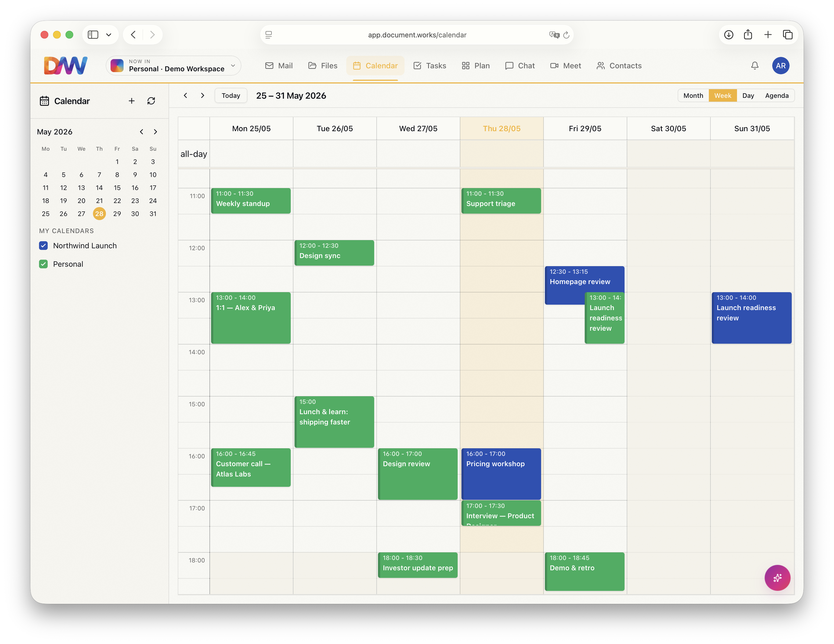Open the Lunch & learn event
This screenshot has width=834, height=644.
[334, 422]
